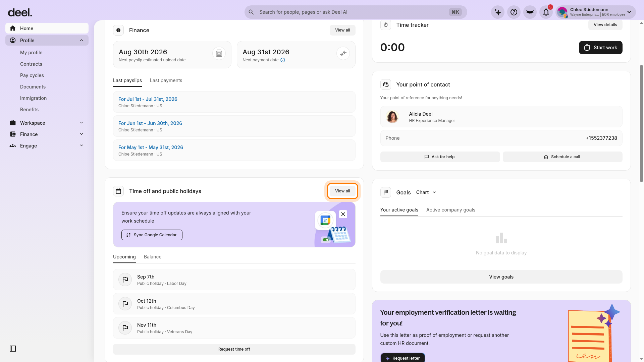644x362 pixels.
Task: Click the point of contact headset icon
Action: click(386, 84)
